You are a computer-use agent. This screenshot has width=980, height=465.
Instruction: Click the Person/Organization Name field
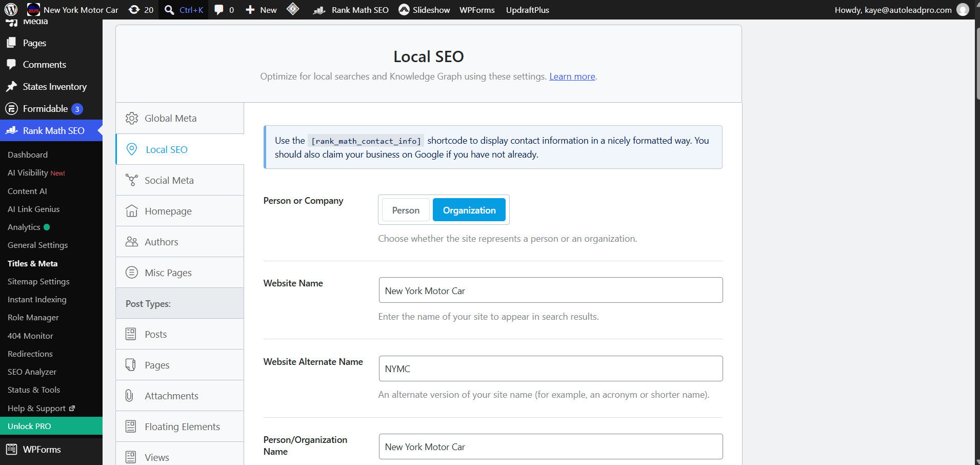[x=551, y=447]
